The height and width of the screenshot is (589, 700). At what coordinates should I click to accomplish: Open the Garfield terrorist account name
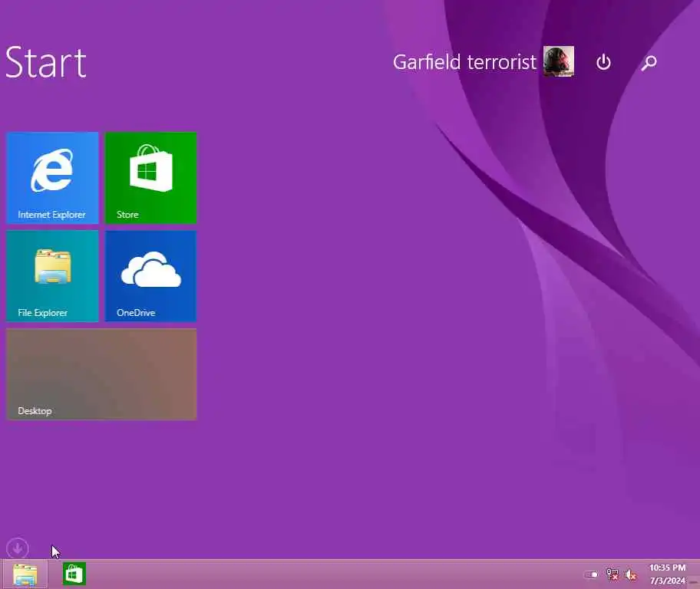pos(464,62)
